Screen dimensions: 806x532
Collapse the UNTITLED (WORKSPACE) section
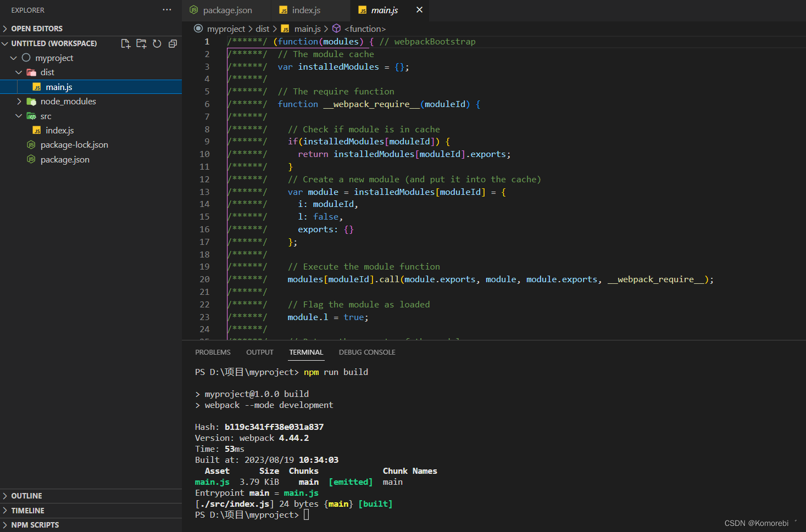click(x=54, y=43)
